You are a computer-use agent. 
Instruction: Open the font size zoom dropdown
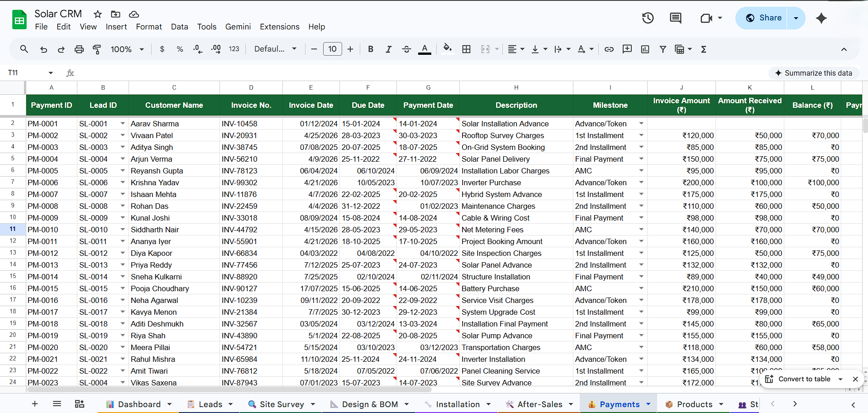127,49
